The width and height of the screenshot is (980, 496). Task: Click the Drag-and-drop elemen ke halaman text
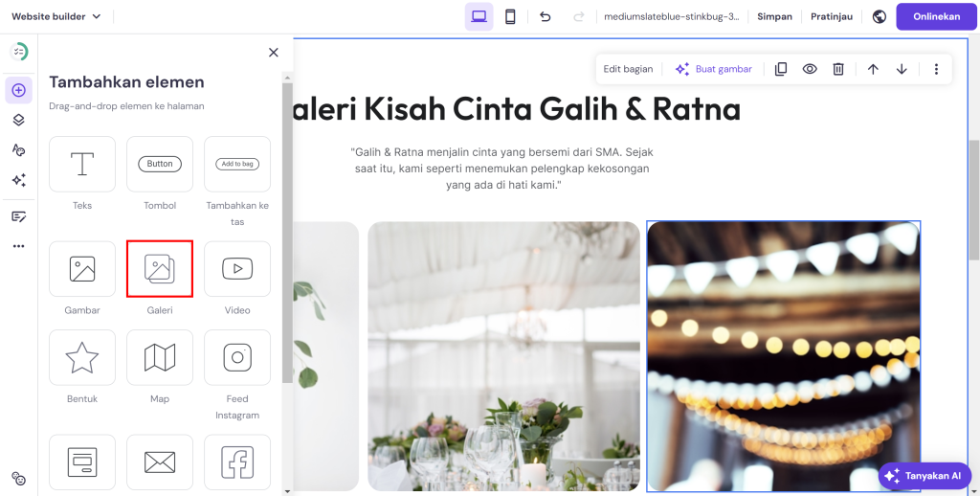[127, 105]
